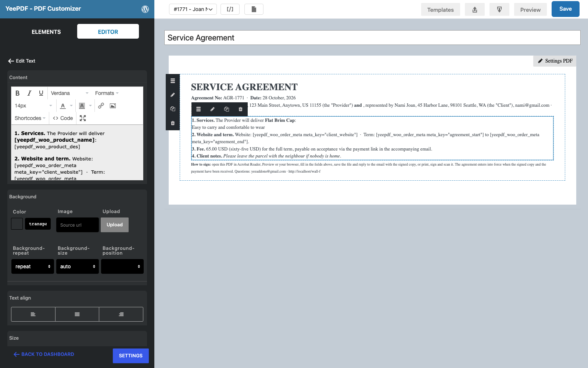Align text to the center
588x368 pixels.
[77, 314]
